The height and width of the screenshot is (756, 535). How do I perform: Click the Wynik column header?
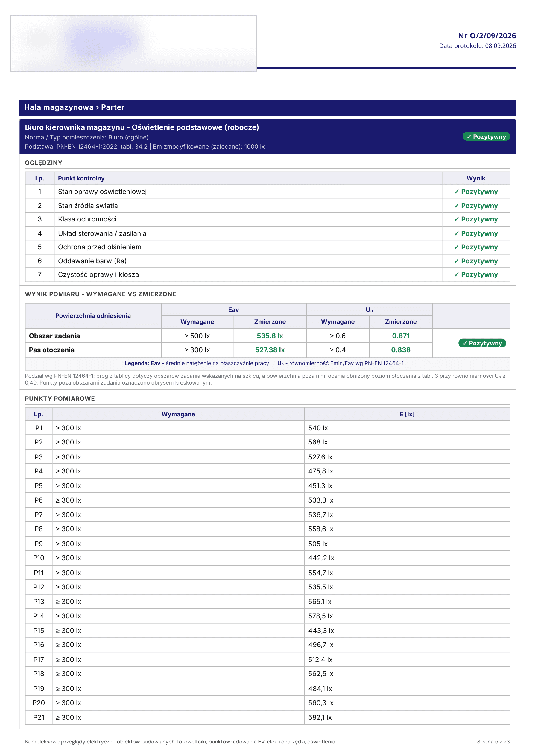click(476, 178)
